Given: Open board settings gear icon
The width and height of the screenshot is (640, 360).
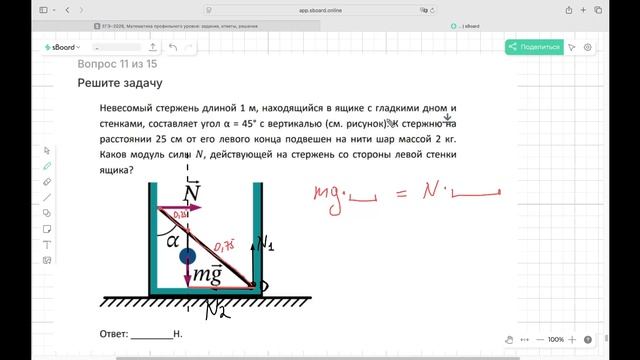Looking at the screenshot, I should [x=588, y=47].
